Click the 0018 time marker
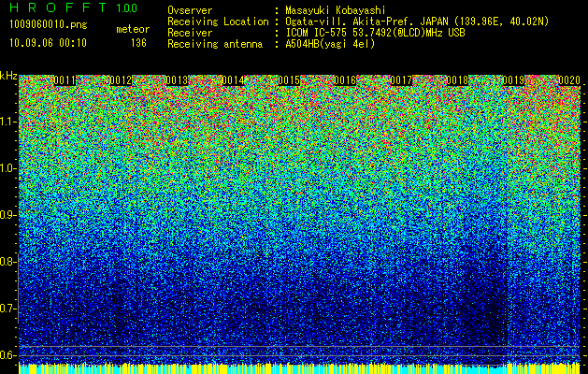588x374 pixels. pos(457,80)
